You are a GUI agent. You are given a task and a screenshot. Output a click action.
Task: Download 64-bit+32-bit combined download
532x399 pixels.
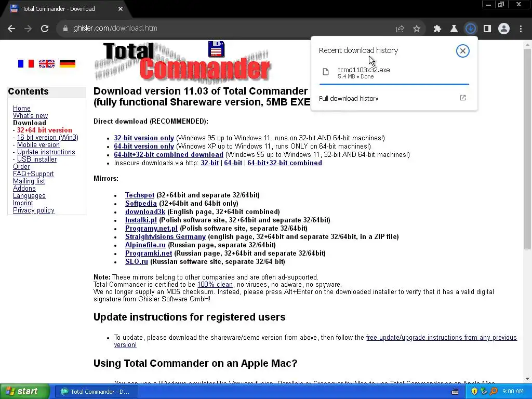(x=169, y=155)
